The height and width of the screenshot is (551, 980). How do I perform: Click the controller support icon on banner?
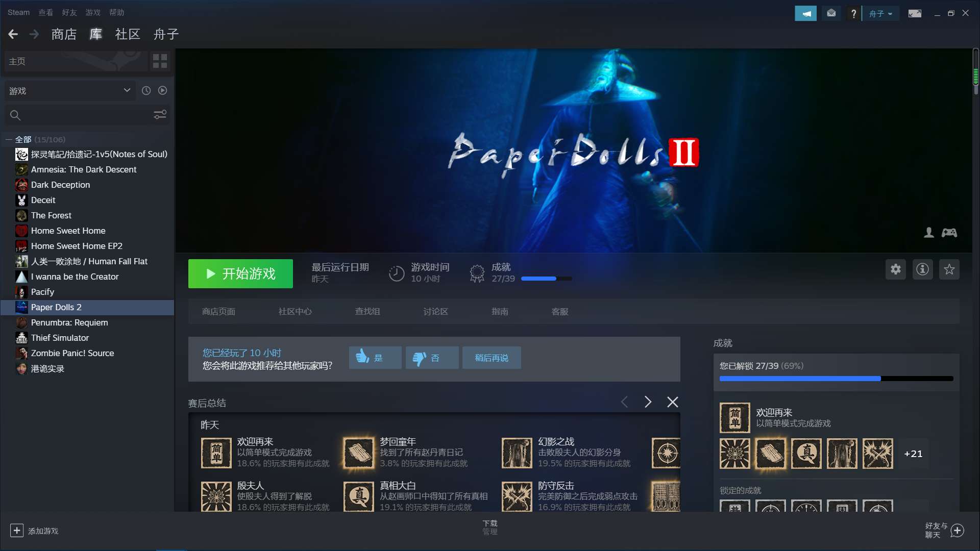point(949,233)
